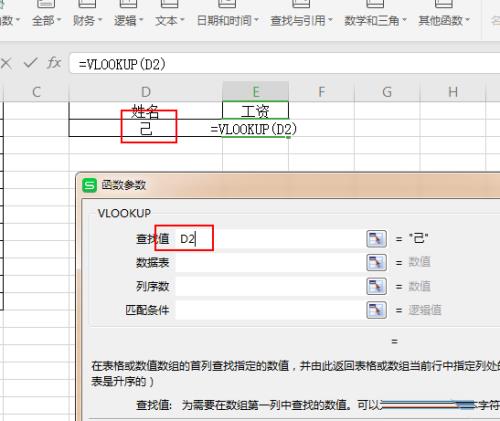Select column E header
The image size is (500, 421).
[255, 92]
